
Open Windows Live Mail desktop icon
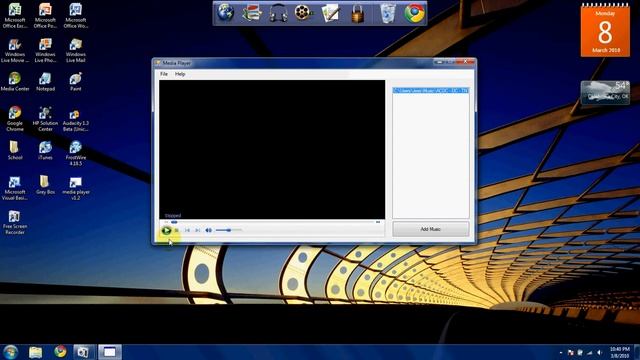click(76, 50)
